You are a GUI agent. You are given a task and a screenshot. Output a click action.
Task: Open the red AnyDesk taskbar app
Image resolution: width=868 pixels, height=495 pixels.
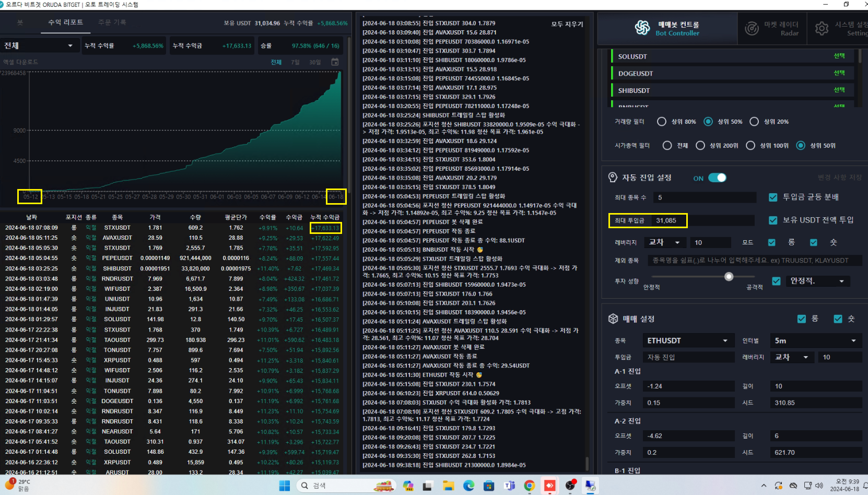point(550,486)
